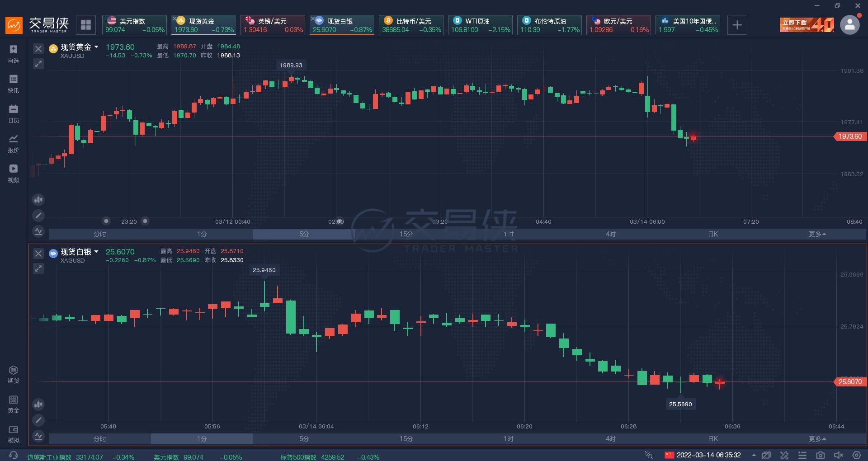Click the 立即下载 4.0 download banner
868x461 pixels.
807,25
